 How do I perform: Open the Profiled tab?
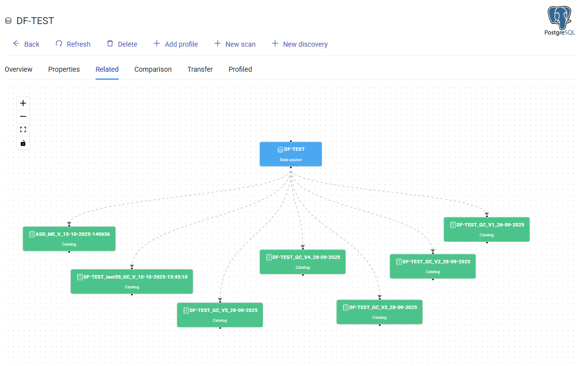[240, 69]
